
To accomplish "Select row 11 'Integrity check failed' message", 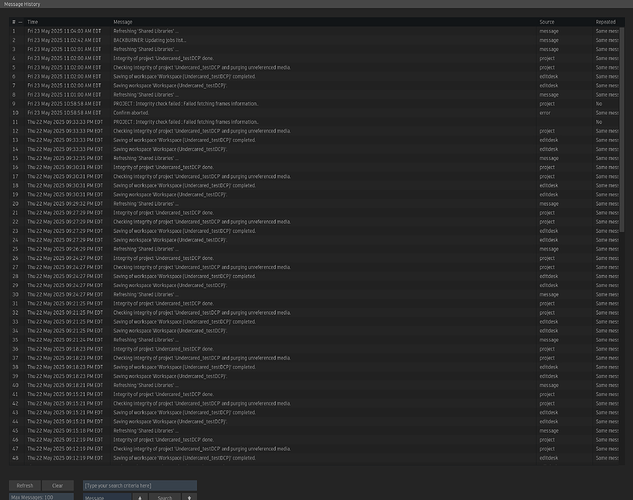I will pyautogui.click(x=186, y=122).
